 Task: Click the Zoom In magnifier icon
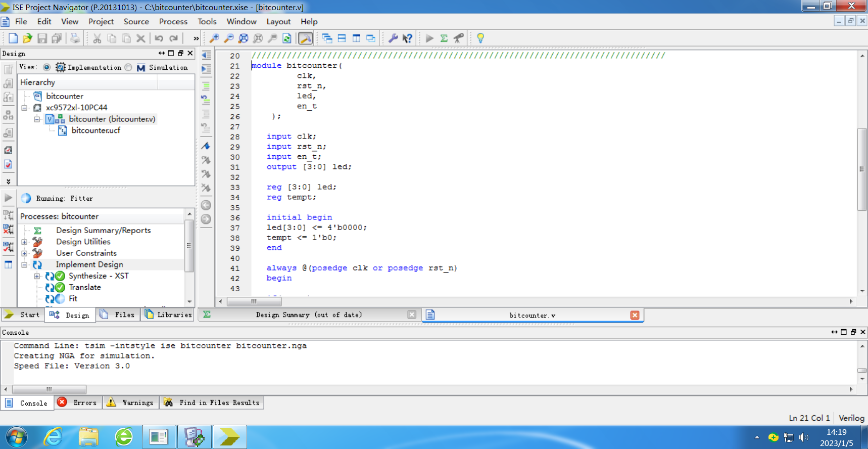(x=214, y=38)
